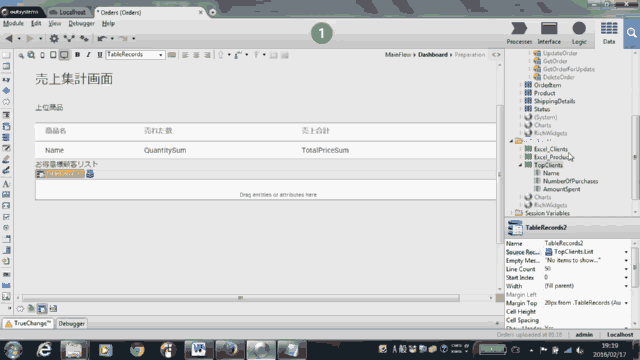Image resolution: width=640 pixels, height=360 pixels.
Task: Click MainFlow in the breadcrumb
Action: click(x=398, y=55)
